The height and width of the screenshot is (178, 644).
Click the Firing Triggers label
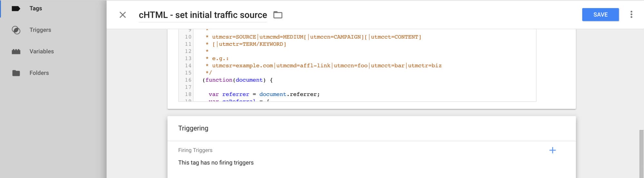[195, 150]
